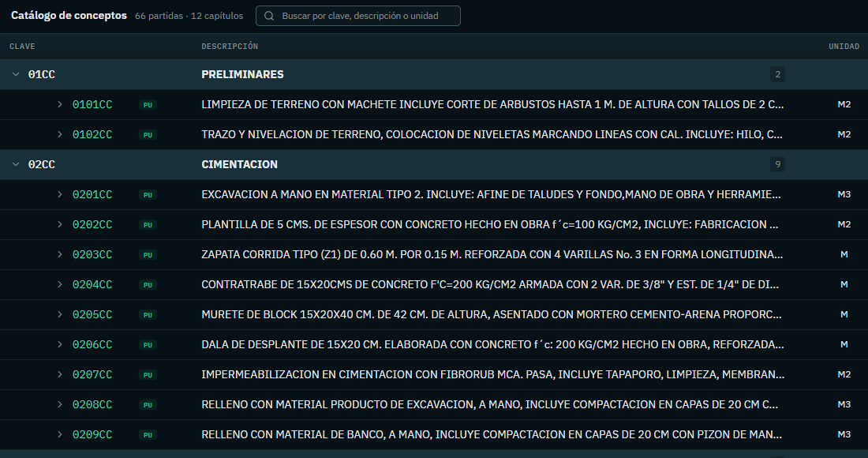Click the 01CC chapter key
The image size is (868, 458).
[42, 74]
